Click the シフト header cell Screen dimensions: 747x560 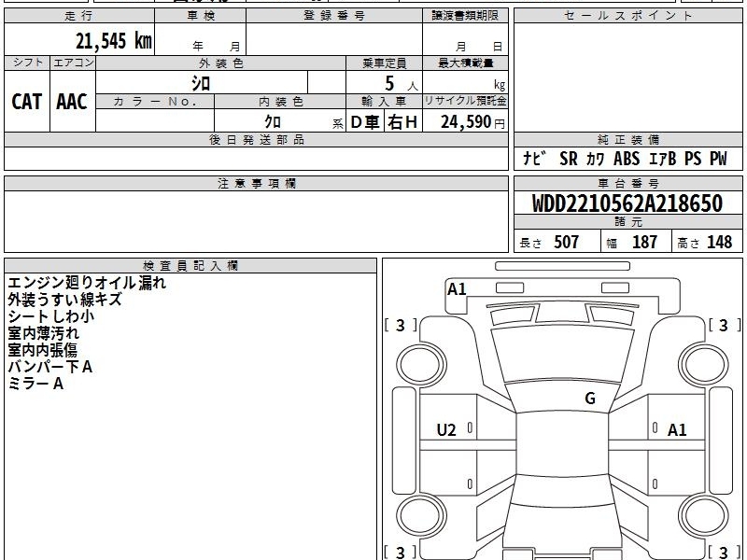click(27, 63)
